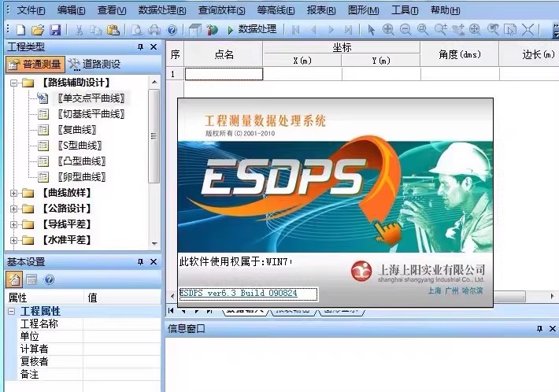The height and width of the screenshot is (392, 559).
Task: Select S型曲线 in the tree
Action: pos(80,146)
